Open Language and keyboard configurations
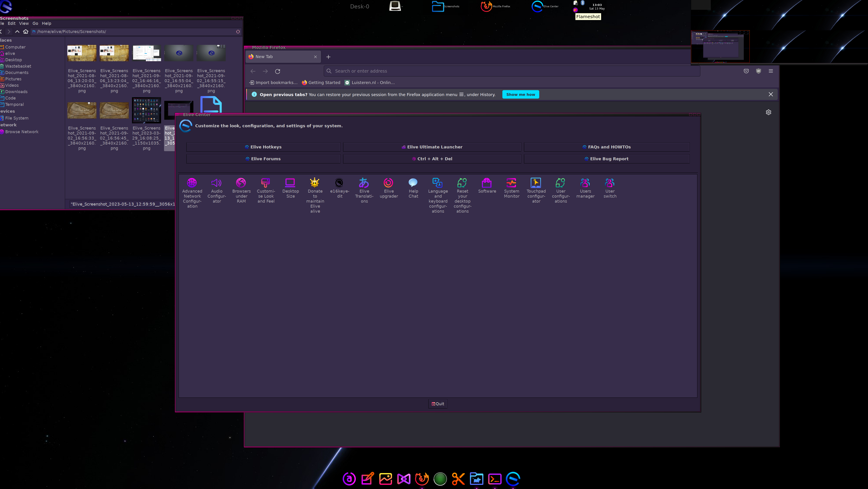 click(x=438, y=195)
